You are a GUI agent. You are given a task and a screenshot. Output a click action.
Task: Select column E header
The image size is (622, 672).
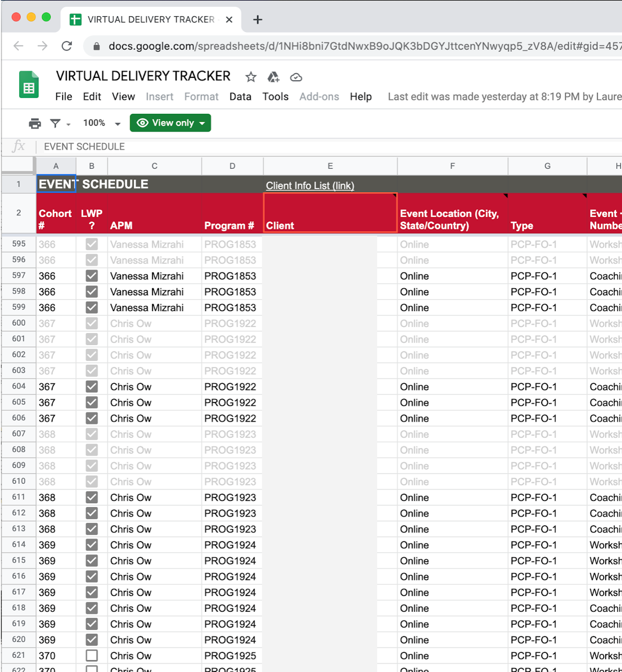point(330,166)
